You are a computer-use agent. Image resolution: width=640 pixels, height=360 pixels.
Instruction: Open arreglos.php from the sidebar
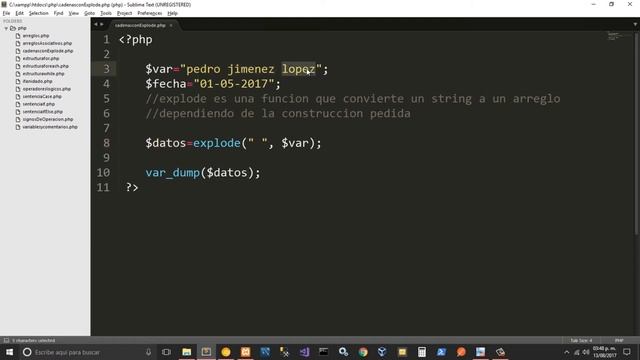[36, 36]
